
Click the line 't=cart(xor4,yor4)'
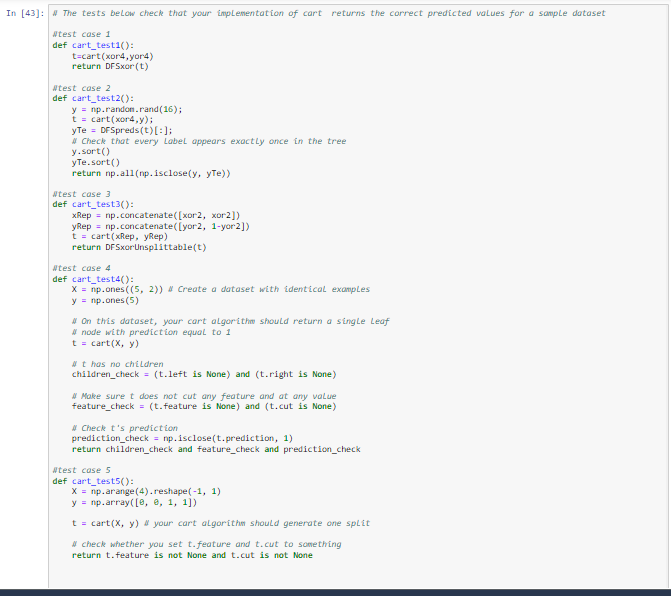[113, 56]
